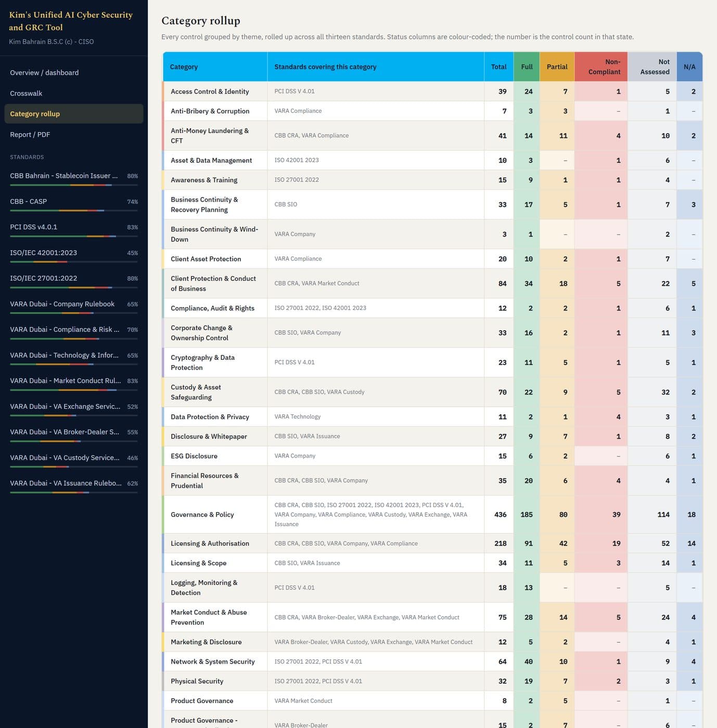Click the Kim's Unified AI Cyber Security title
Image resolution: width=717 pixels, height=728 pixels.
click(x=71, y=21)
